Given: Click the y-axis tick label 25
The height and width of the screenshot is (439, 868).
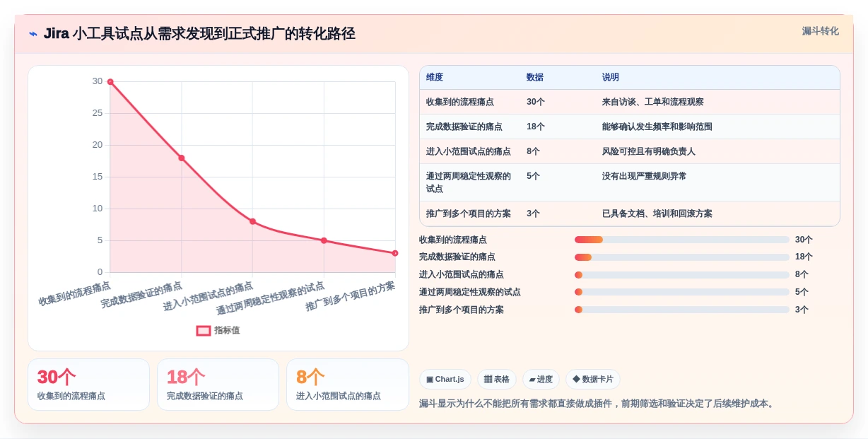Looking at the screenshot, I should click(98, 113).
